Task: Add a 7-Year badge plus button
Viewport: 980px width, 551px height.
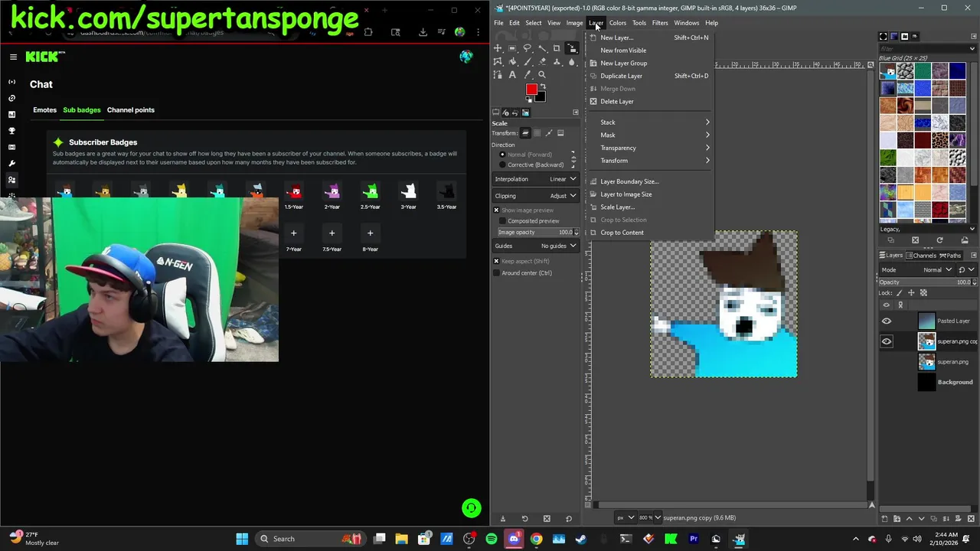Action: coord(293,233)
